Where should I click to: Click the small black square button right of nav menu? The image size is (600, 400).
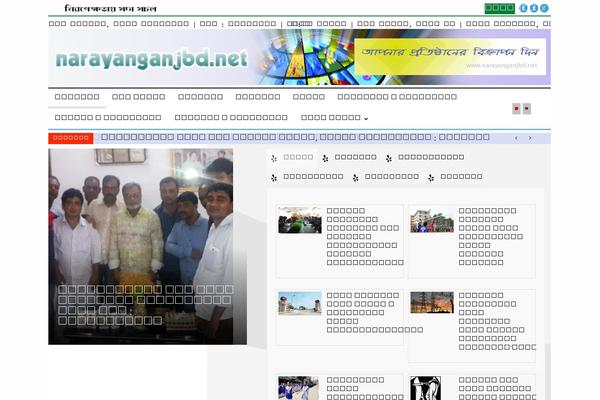(x=527, y=109)
